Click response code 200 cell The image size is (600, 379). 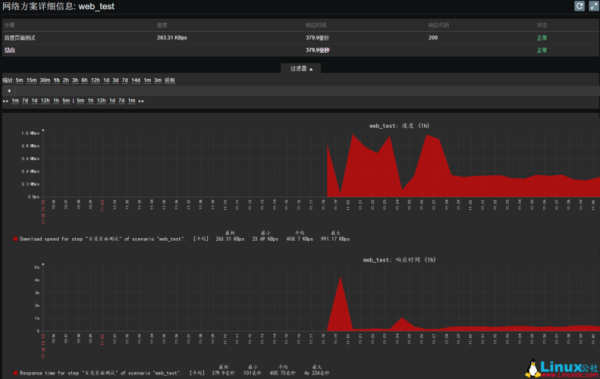pyautogui.click(x=433, y=38)
